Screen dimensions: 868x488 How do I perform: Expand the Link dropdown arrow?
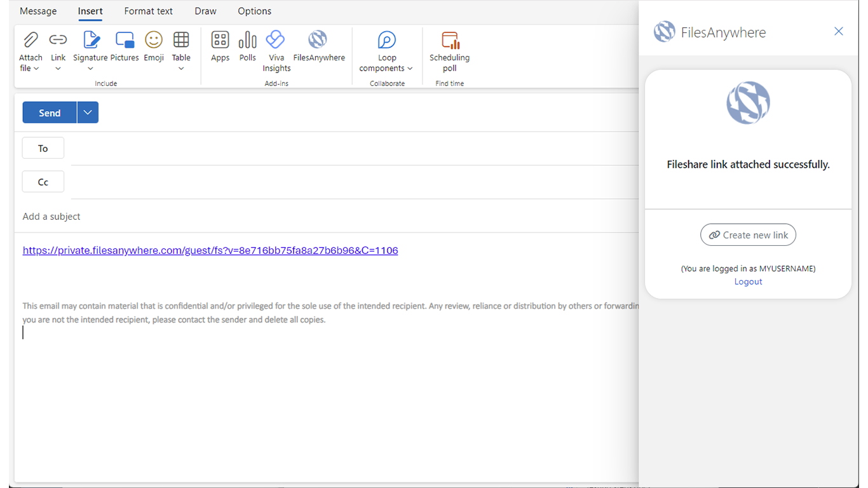(x=58, y=69)
